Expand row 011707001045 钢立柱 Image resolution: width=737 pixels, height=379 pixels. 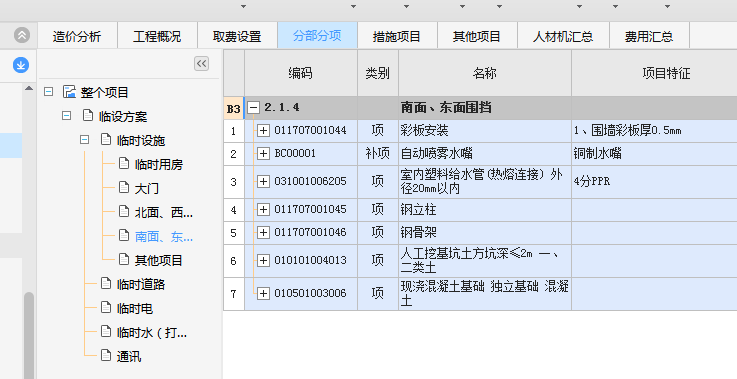pos(263,210)
